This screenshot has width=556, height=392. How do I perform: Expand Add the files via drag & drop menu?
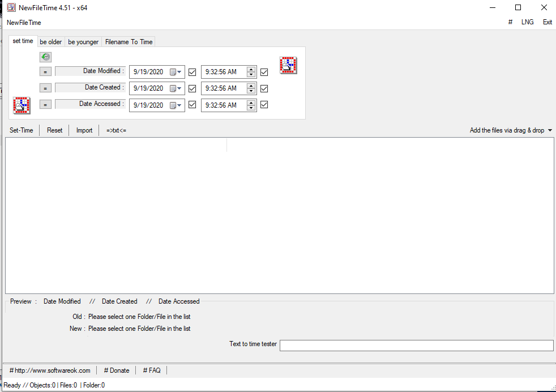[511, 130]
